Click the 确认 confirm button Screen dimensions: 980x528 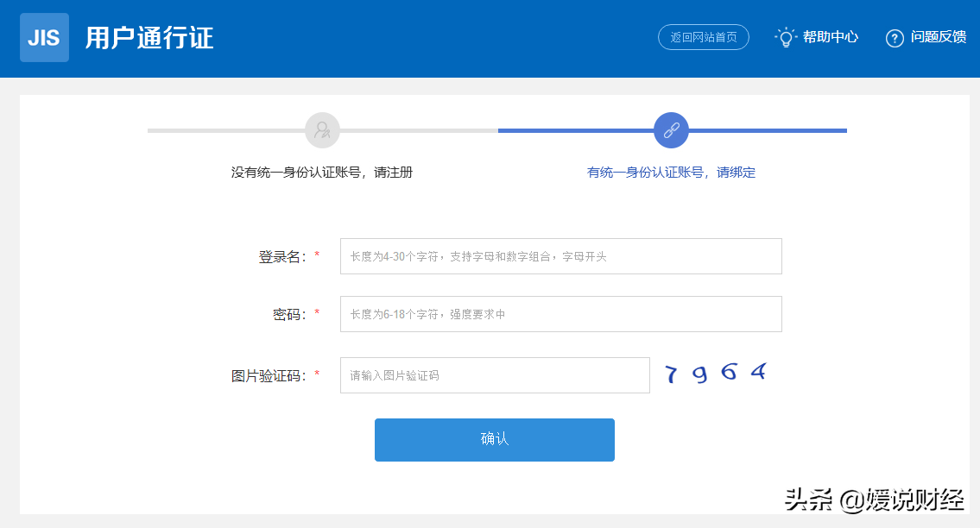(495, 440)
